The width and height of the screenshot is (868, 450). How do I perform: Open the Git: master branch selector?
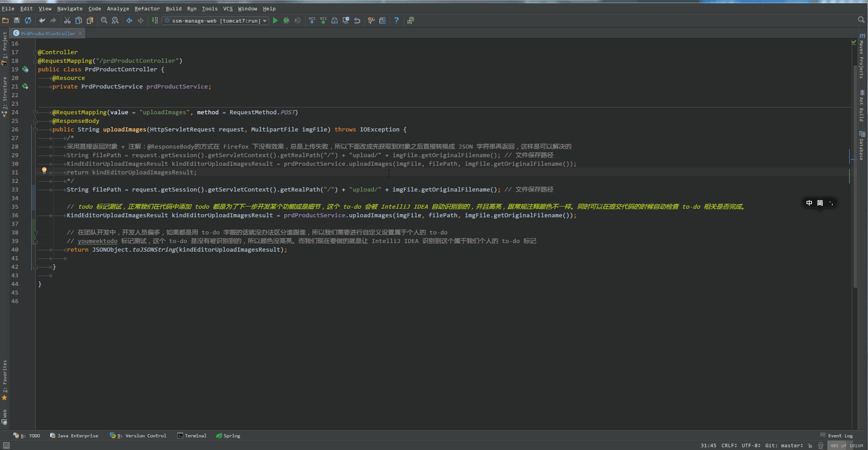click(x=783, y=445)
